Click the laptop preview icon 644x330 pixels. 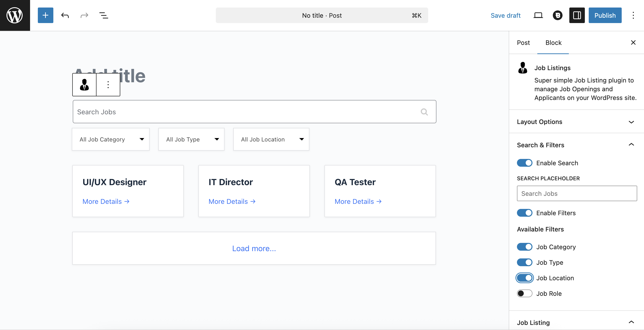coord(538,15)
